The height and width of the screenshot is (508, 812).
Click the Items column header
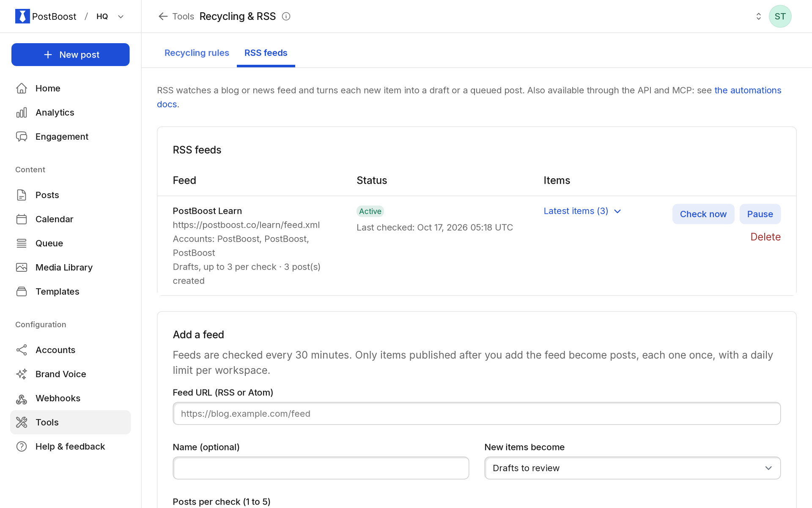[x=557, y=181]
